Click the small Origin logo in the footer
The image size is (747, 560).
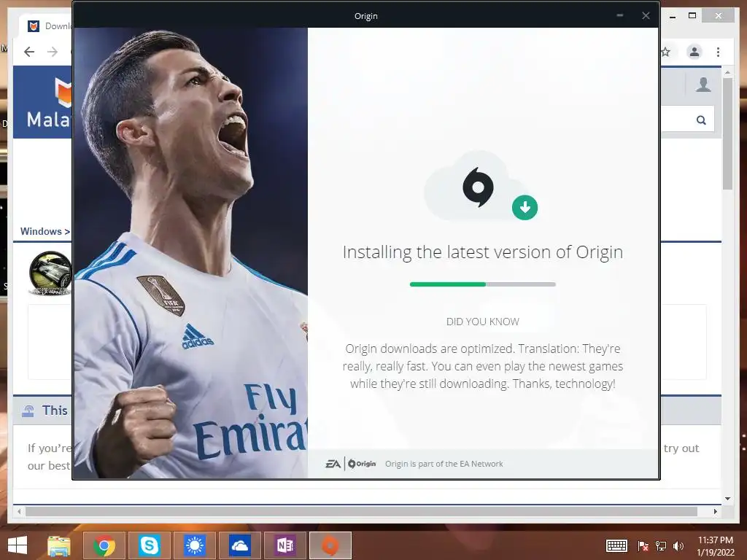coord(362,464)
